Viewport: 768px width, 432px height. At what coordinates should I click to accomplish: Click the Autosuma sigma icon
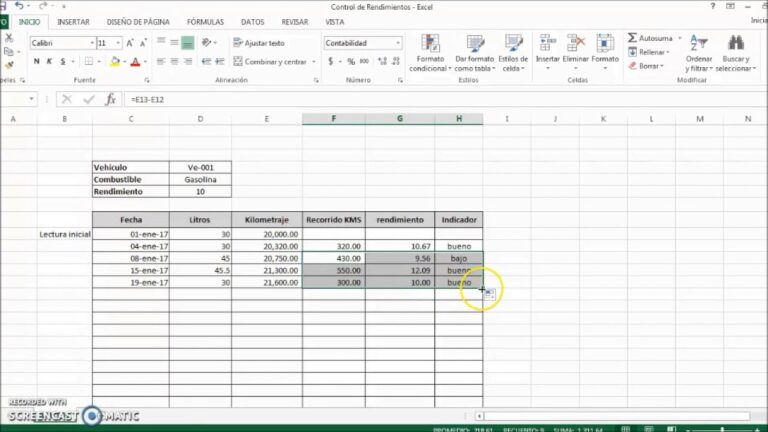[x=633, y=38]
